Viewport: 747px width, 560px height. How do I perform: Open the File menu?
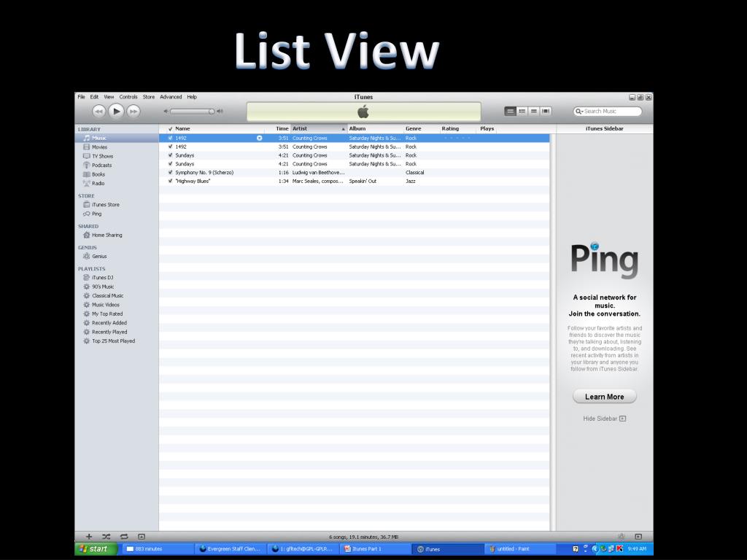point(82,97)
